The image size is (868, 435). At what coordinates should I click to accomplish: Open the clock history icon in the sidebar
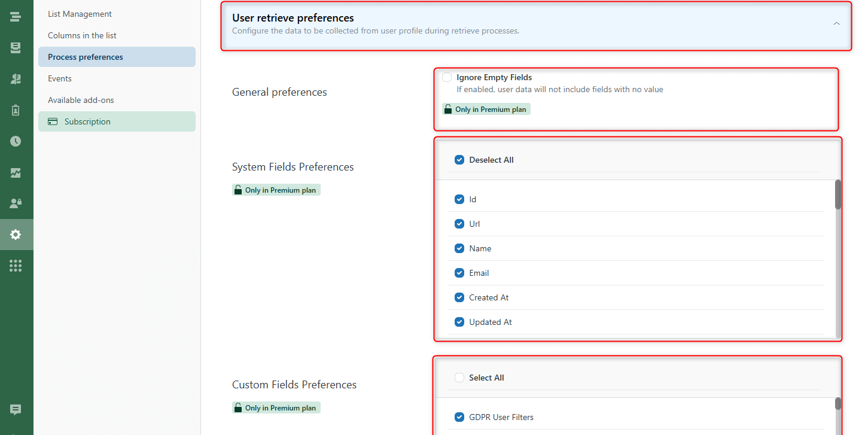coord(16,141)
